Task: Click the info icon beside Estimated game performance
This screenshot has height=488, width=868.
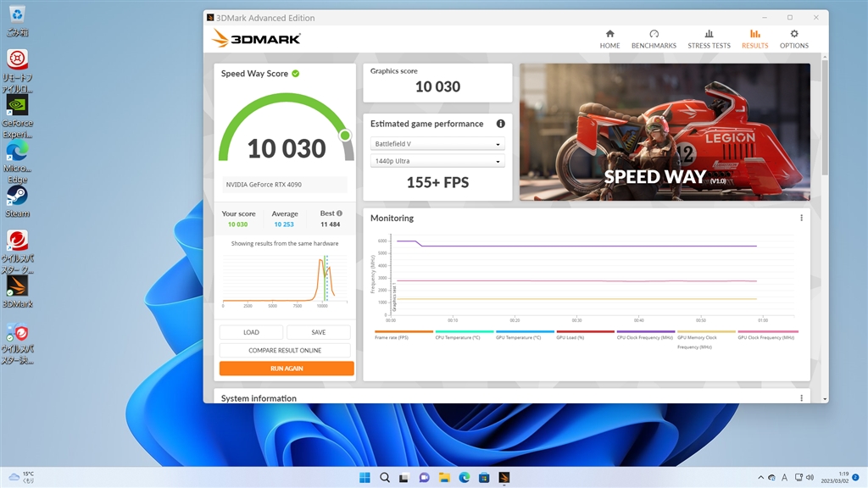Action: coord(500,124)
